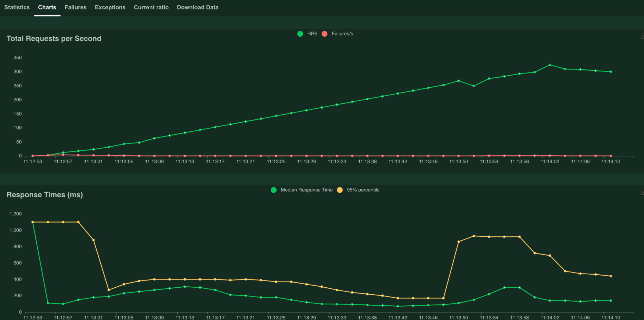Open the Download Data tab
644x320 pixels.
click(198, 8)
